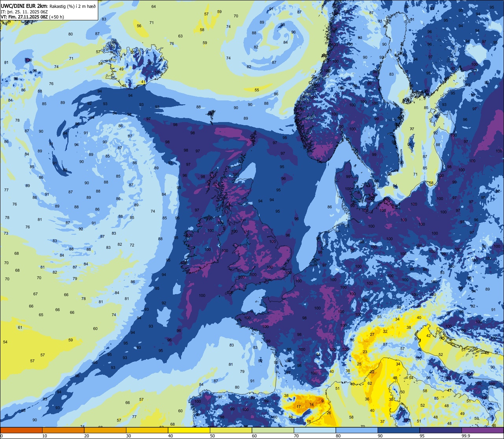Click the 40–50% bright yellow legend swatch

[x=189, y=430]
